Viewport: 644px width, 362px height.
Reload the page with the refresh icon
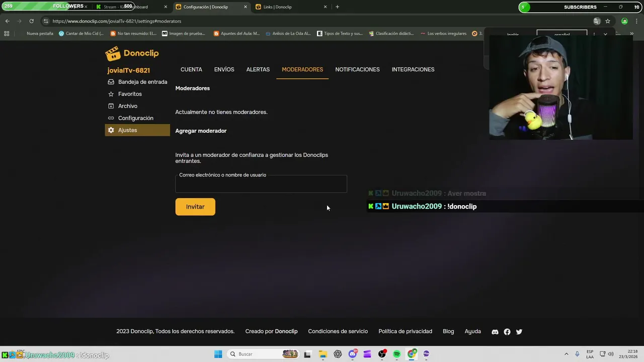point(31,21)
